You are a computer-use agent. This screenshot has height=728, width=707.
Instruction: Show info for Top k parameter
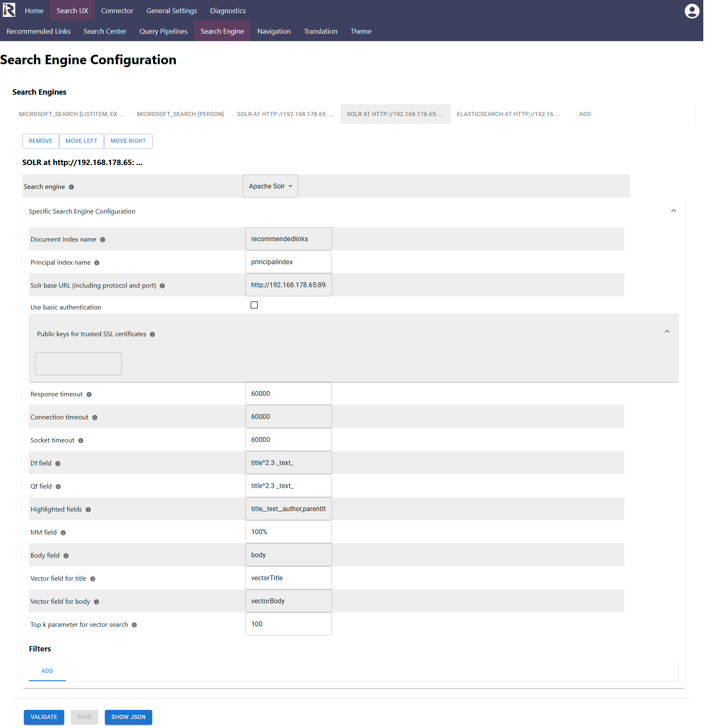[x=134, y=625]
